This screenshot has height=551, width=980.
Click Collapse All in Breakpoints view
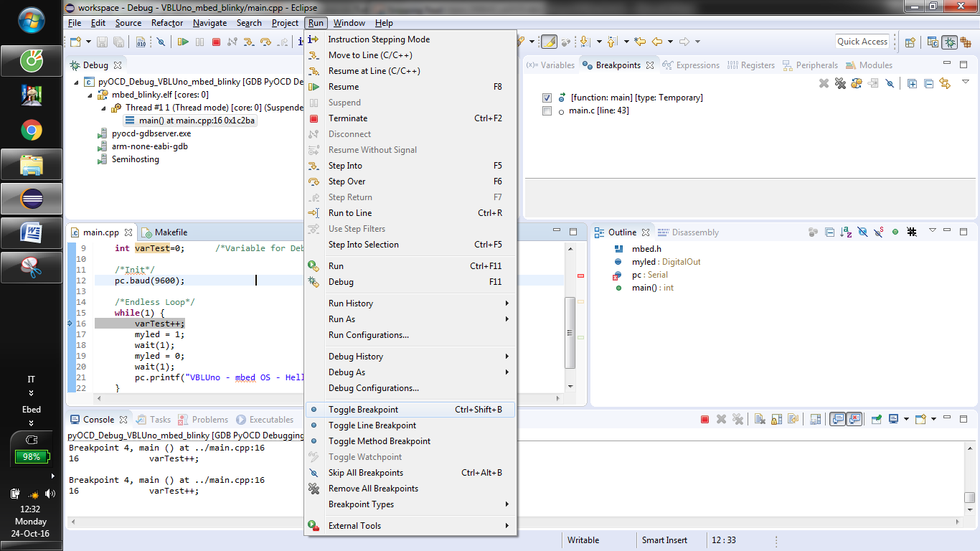pyautogui.click(x=929, y=83)
